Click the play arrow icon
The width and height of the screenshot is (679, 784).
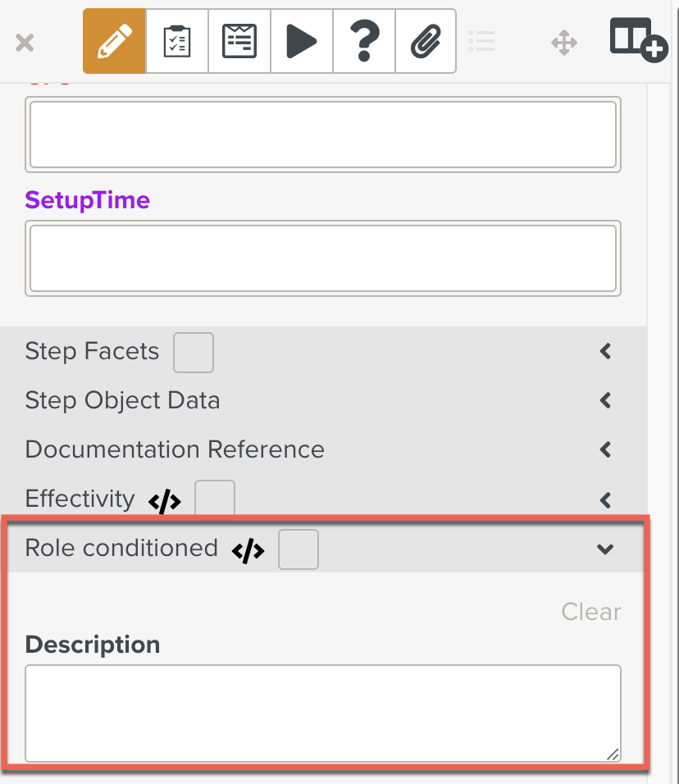pos(302,42)
